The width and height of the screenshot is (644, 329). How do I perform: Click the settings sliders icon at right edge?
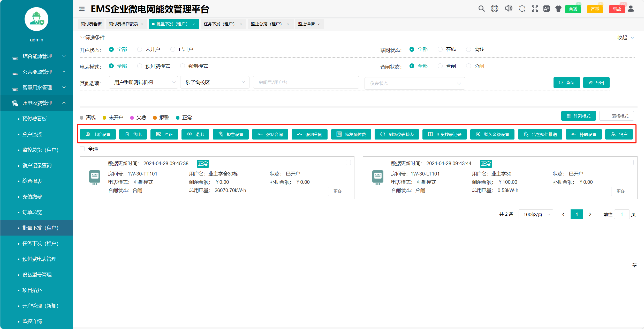pos(634,265)
